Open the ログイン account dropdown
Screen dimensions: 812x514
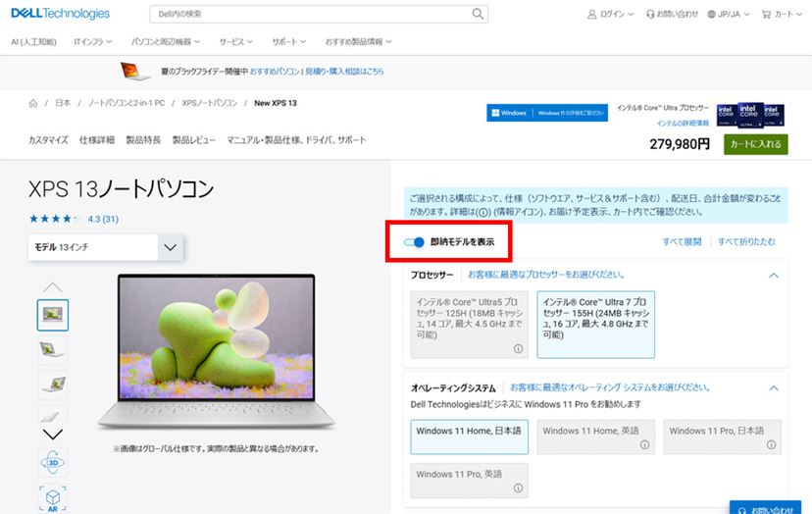(611, 14)
